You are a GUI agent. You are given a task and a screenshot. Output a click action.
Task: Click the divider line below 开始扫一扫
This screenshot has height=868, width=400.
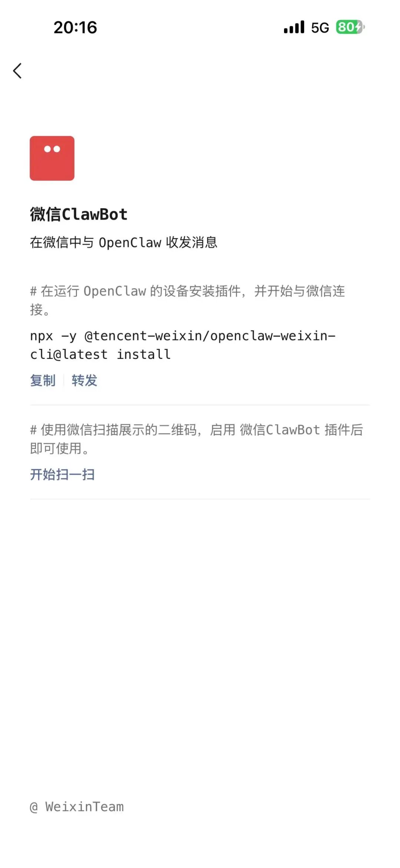(x=200, y=499)
